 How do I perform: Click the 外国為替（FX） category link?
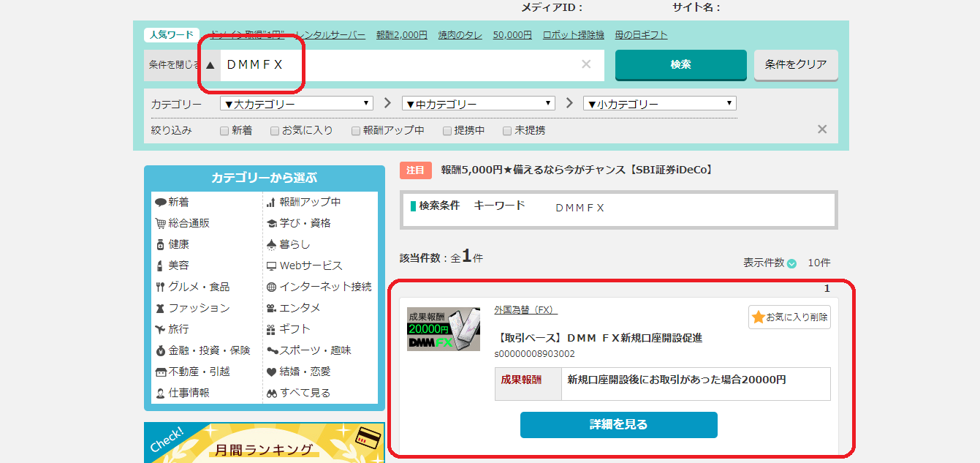pos(525,310)
